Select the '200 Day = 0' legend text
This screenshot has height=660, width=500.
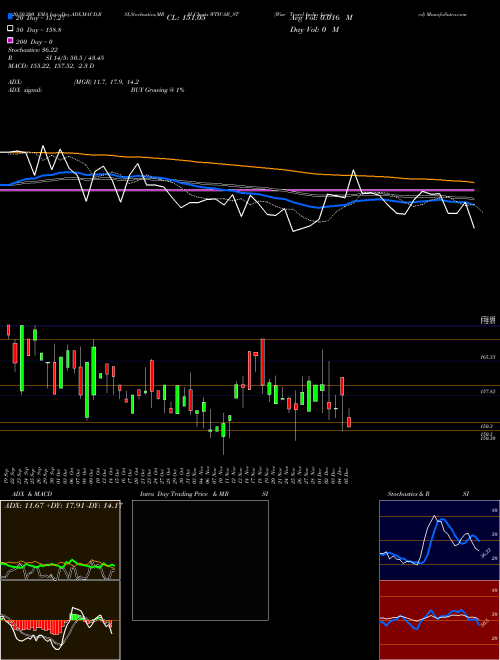(x=34, y=42)
